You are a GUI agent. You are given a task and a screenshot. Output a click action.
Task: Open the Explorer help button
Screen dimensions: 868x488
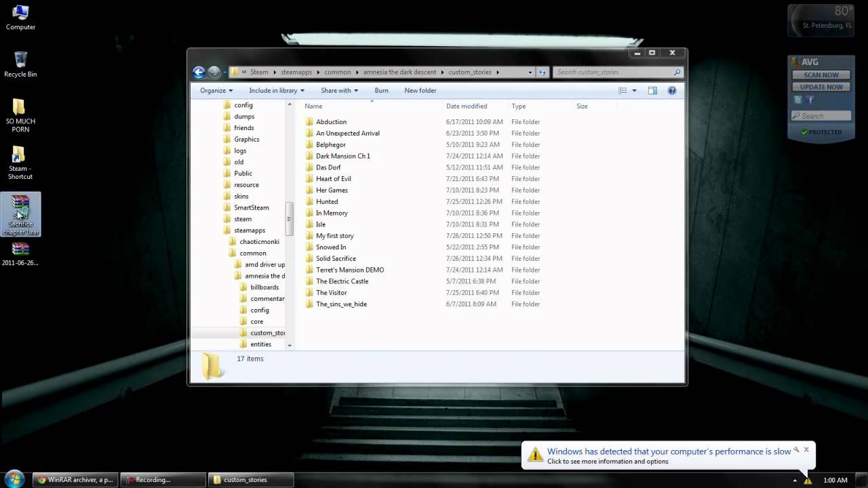tap(672, 90)
